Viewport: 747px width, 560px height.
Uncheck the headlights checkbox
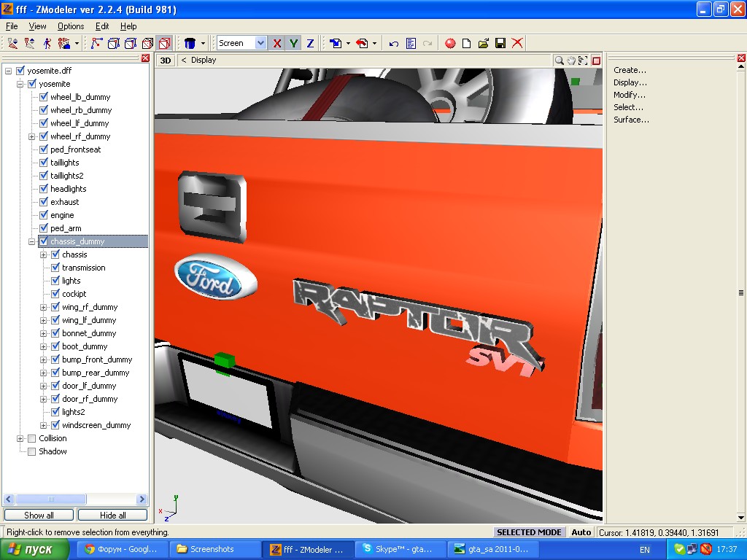44,189
